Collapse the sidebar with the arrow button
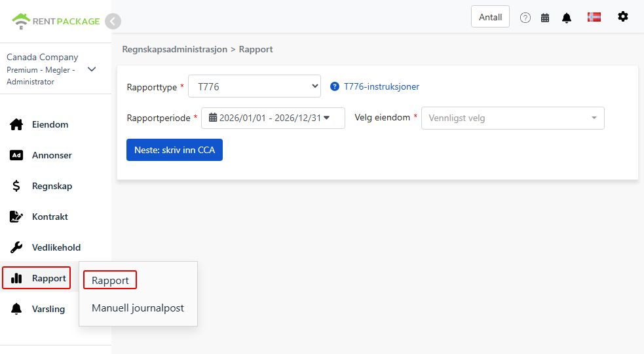 [x=113, y=22]
